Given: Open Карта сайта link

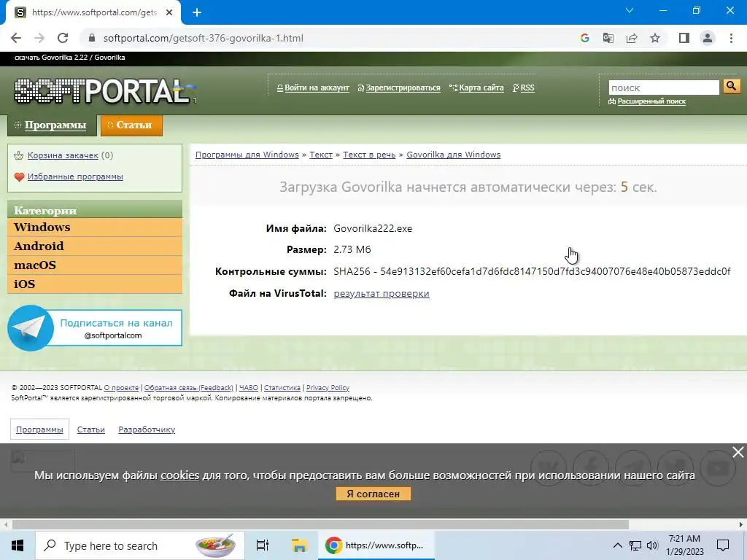Looking at the screenshot, I should point(481,87).
